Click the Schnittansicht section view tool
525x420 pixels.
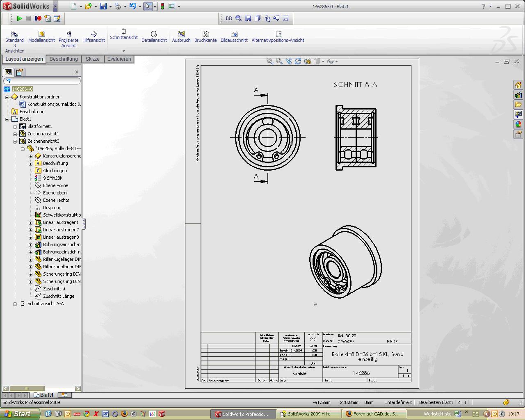click(123, 34)
